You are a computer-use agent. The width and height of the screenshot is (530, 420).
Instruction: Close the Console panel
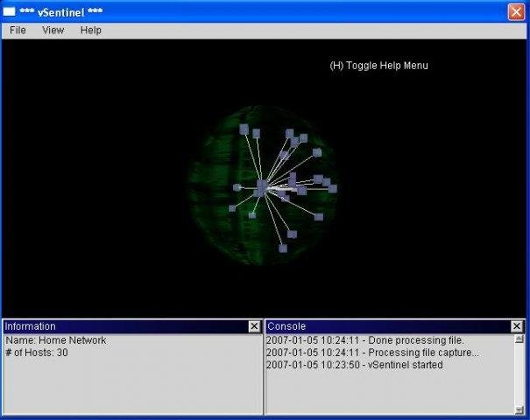click(x=517, y=326)
